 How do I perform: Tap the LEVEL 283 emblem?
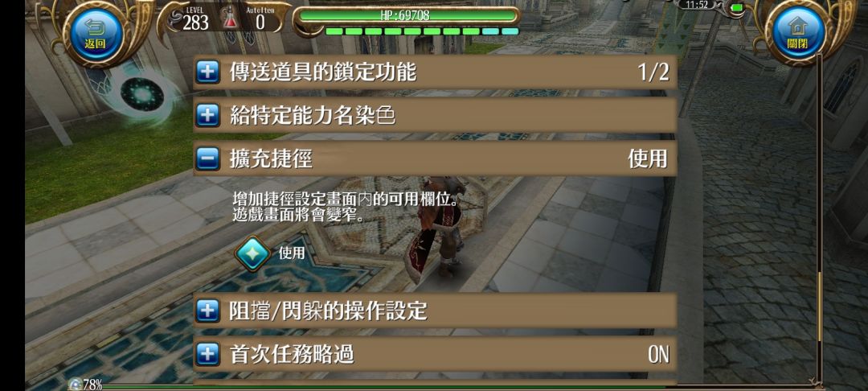pyautogui.click(x=190, y=19)
